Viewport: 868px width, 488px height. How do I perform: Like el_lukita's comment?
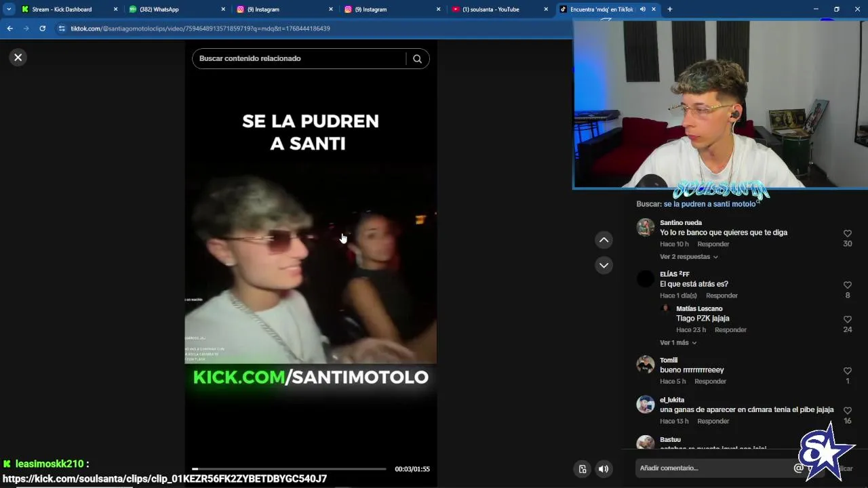[x=847, y=411]
